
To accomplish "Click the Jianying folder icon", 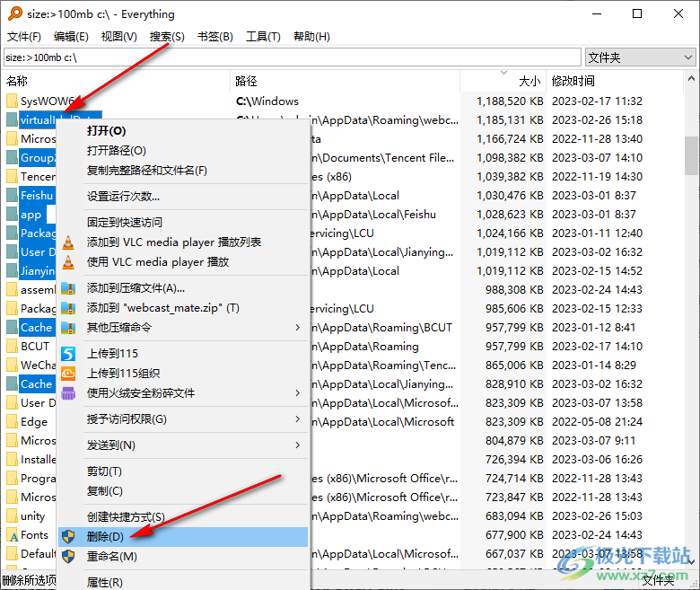I will click(x=12, y=270).
